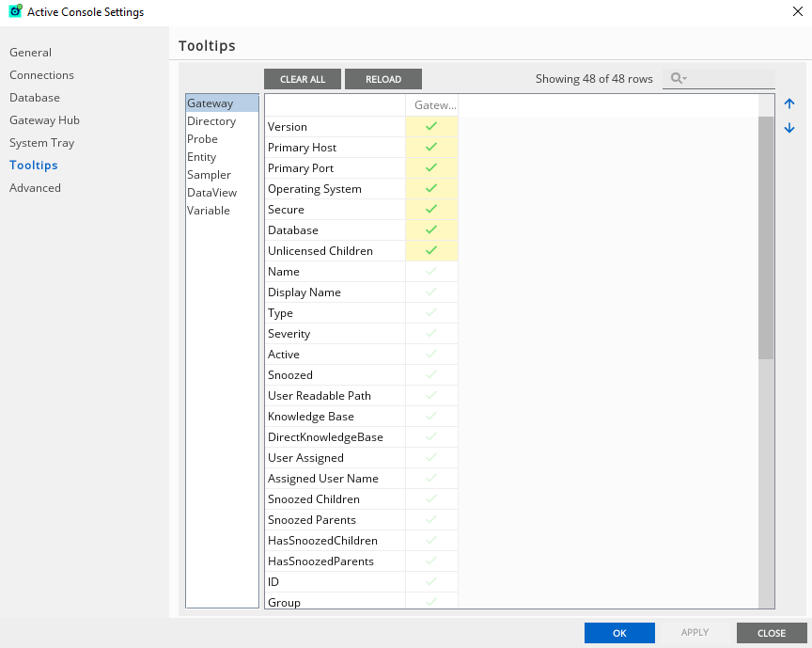
Task: Toggle the Primary Host checkmark
Action: 431,148
